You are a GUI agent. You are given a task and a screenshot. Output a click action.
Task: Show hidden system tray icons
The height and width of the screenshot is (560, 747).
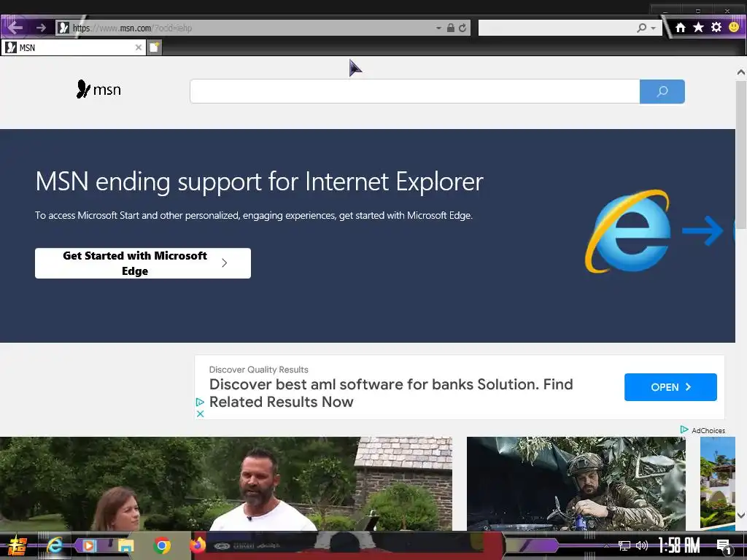pyautogui.click(x=606, y=545)
